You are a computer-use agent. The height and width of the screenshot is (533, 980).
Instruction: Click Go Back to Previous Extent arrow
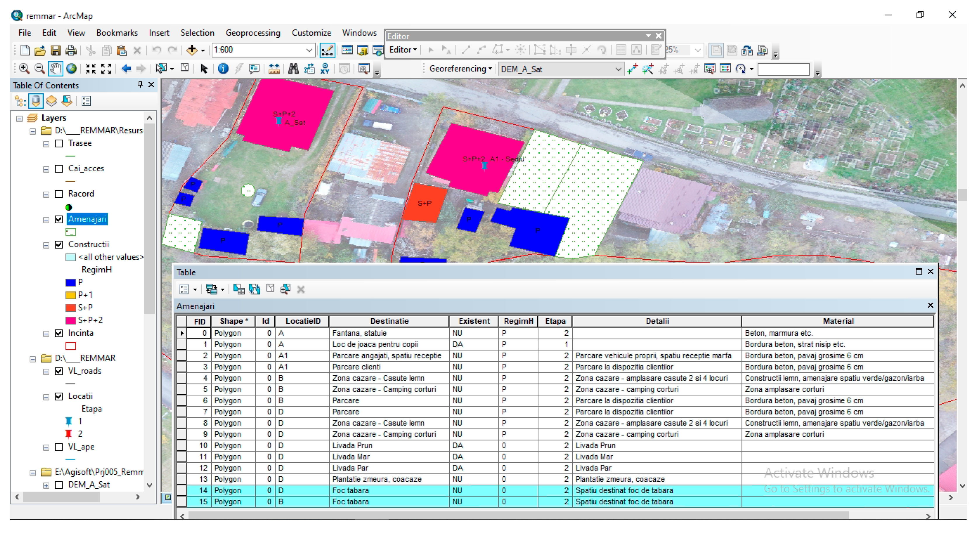(126, 69)
